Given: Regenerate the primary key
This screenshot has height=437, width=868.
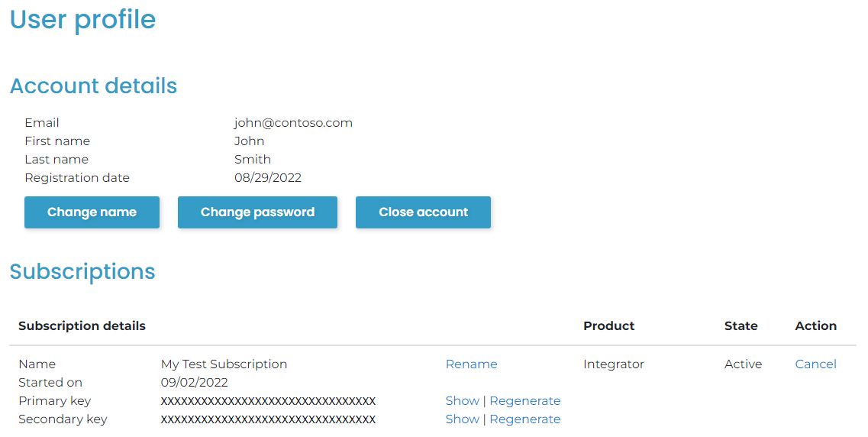Looking at the screenshot, I should [525, 401].
